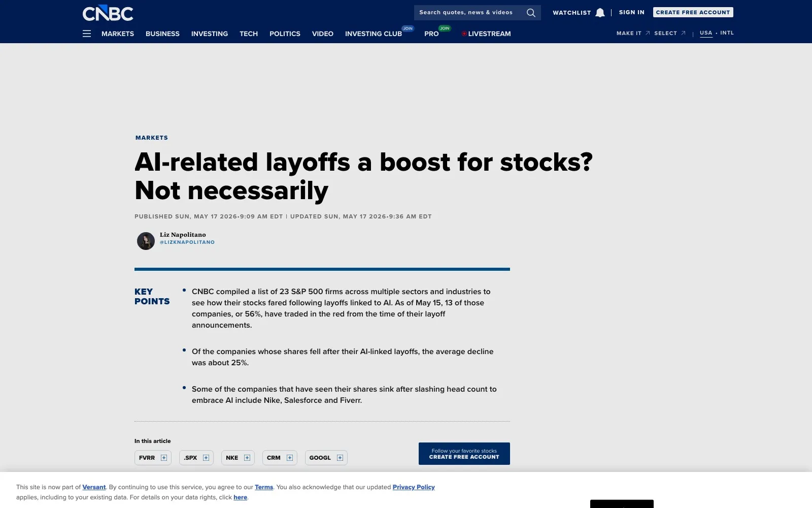
Task: Go to Investing Club section
Action: tap(374, 34)
